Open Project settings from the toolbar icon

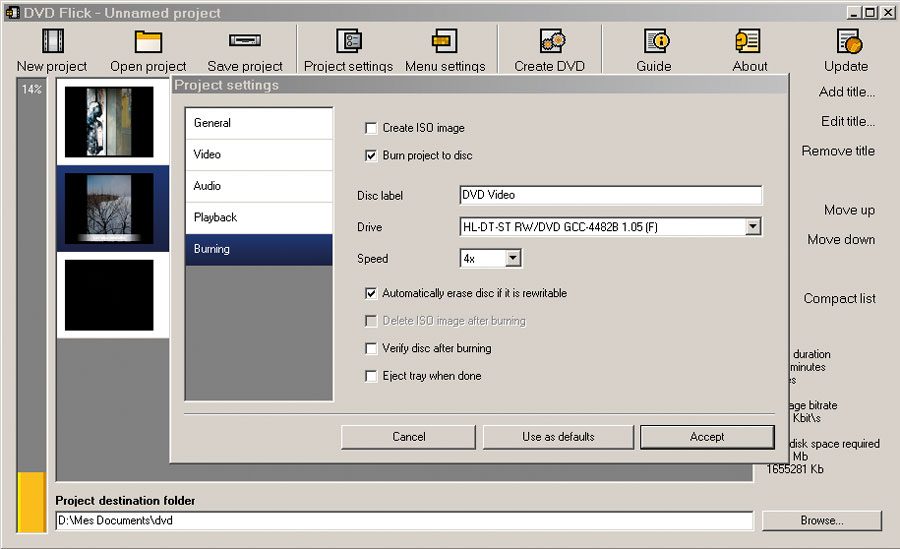(348, 41)
